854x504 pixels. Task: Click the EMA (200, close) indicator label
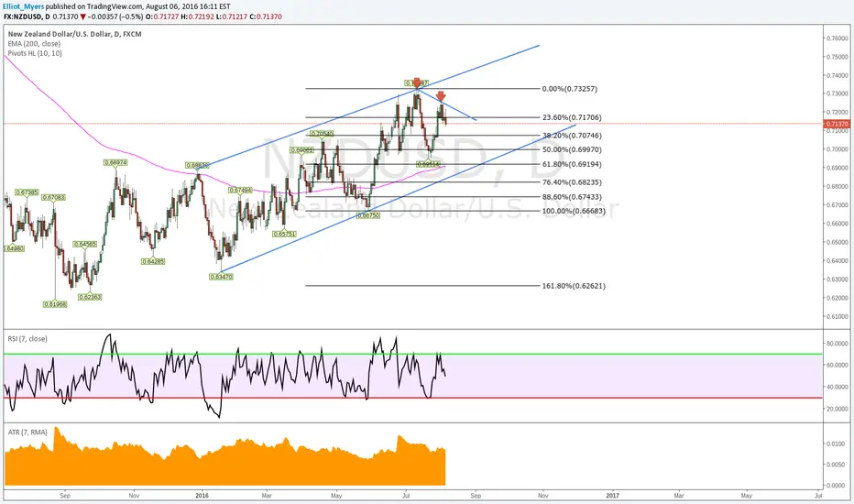coord(34,44)
